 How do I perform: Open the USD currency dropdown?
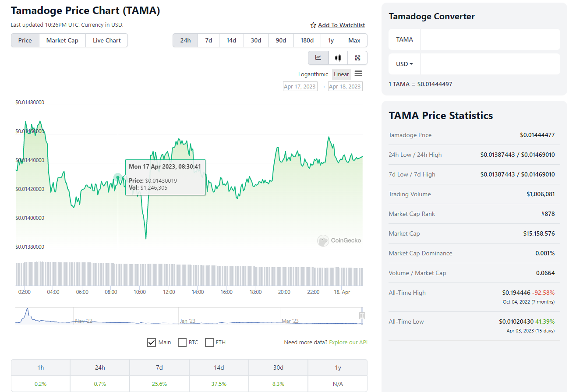(405, 64)
